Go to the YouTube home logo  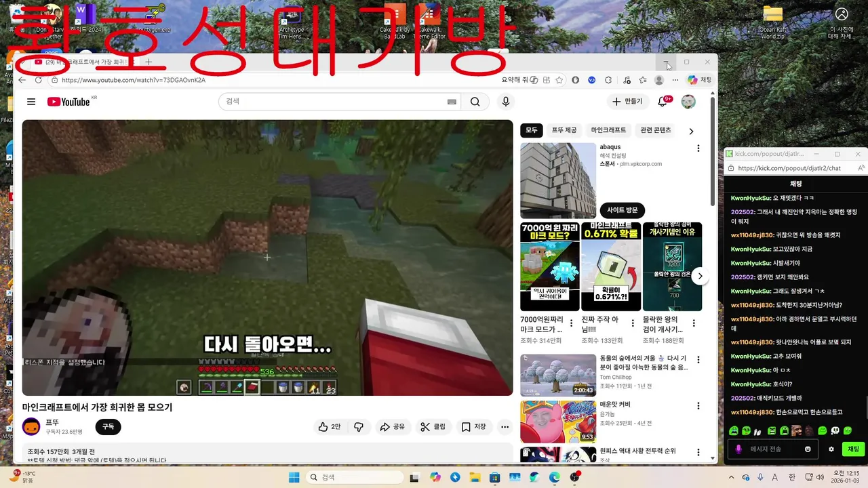68,102
